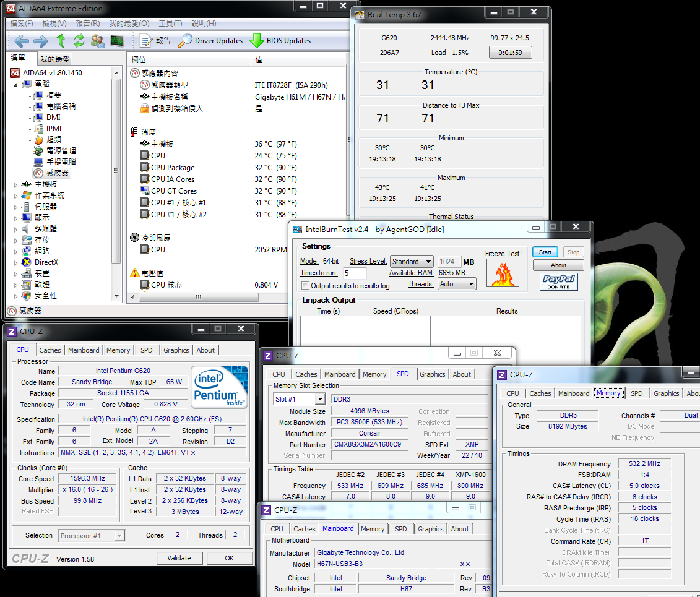Expand the 作業系統 tree node
Screen dimensions: 700x597
[15, 196]
